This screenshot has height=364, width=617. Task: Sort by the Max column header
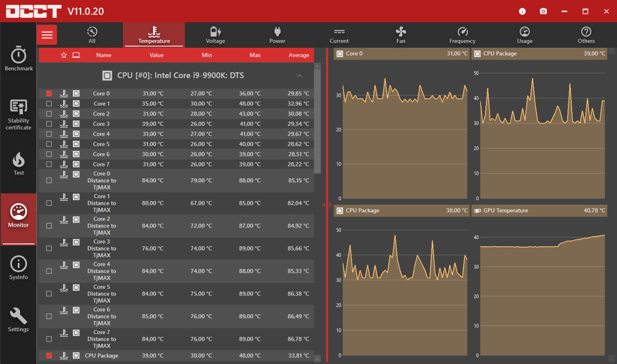[x=255, y=55]
